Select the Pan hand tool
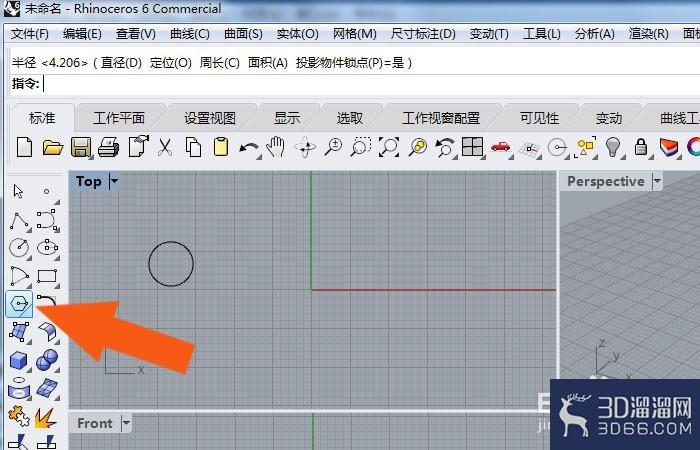The height and width of the screenshot is (450, 700). pos(275,147)
